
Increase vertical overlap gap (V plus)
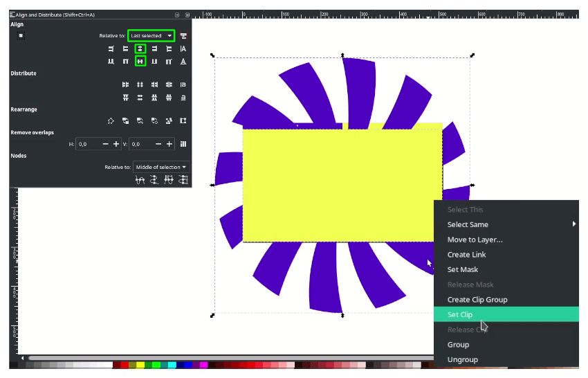169,144
